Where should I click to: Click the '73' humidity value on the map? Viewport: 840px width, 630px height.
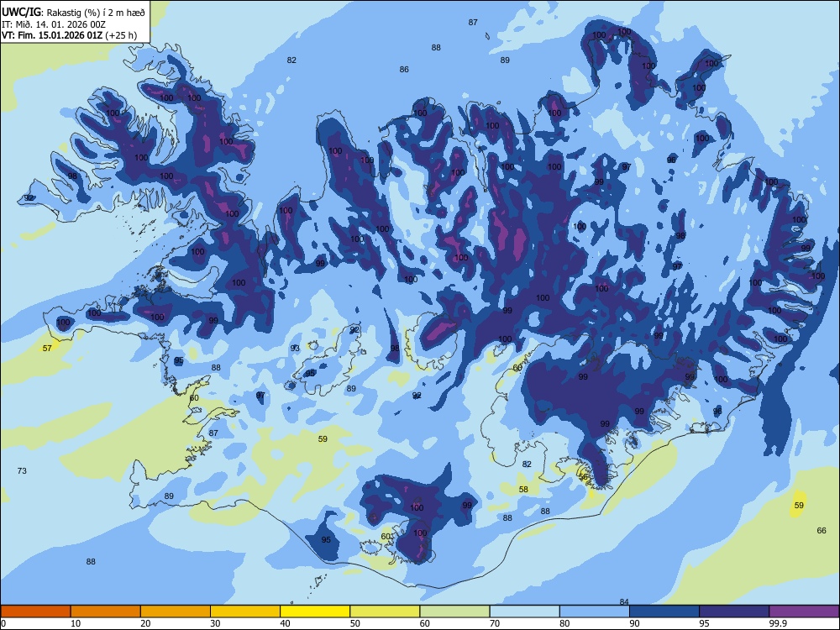pyautogui.click(x=22, y=471)
